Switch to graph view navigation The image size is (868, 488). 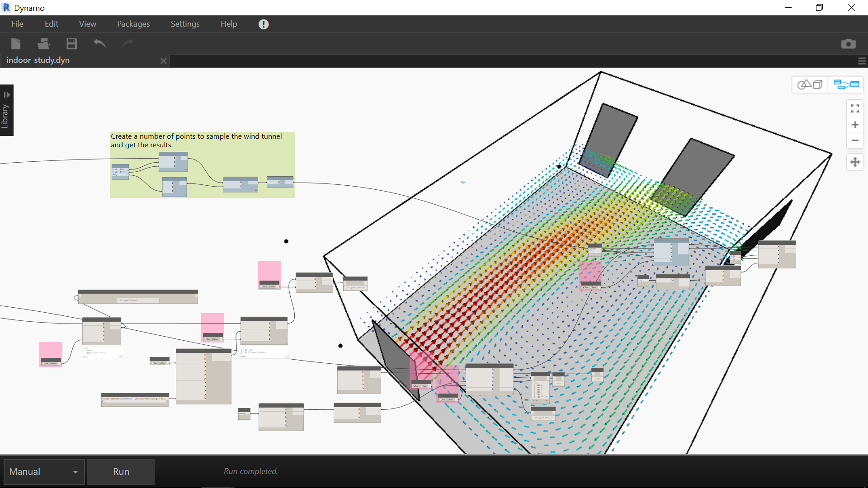tap(846, 84)
